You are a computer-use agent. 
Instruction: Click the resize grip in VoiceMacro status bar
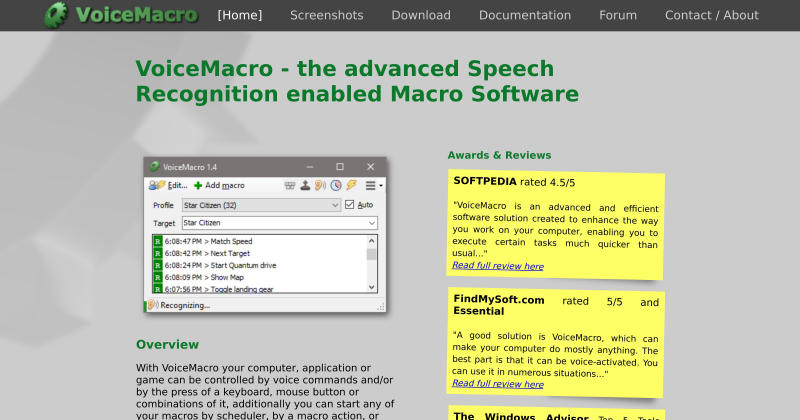(x=381, y=307)
